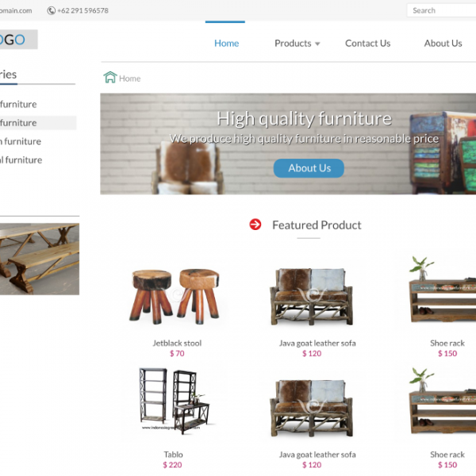Go to About Us in navigation bar
This screenshot has width=476, height=476.
click(443, 44)
